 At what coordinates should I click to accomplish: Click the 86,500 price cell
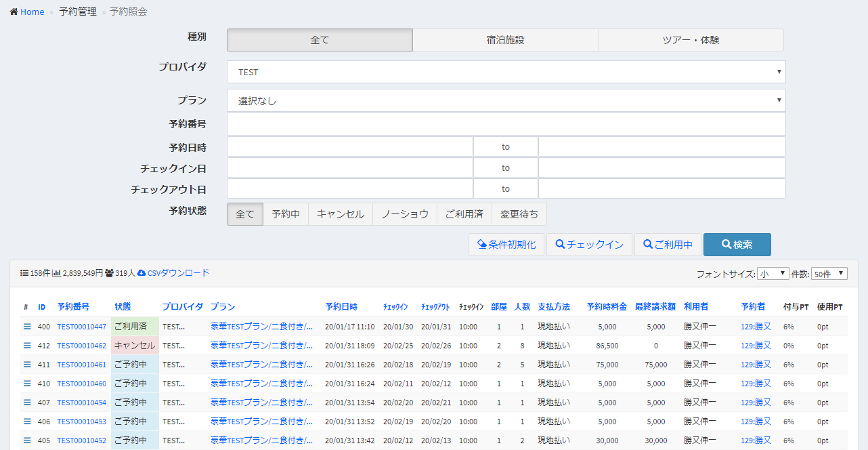(607, 346)
